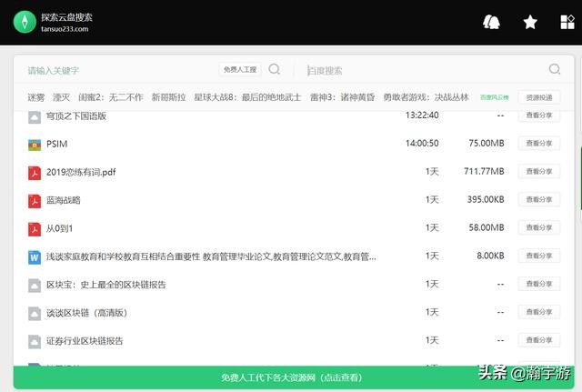Select hot keyword 星球大战8：最后的绝地武士
The width and height of the screenshot is (582, 392).
tap(247, 97)
